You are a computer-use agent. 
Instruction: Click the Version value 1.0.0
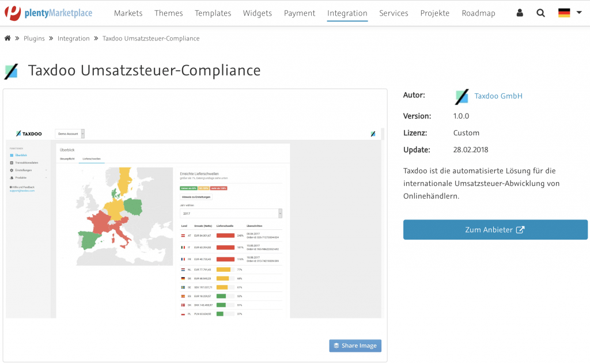coord(461,116)
